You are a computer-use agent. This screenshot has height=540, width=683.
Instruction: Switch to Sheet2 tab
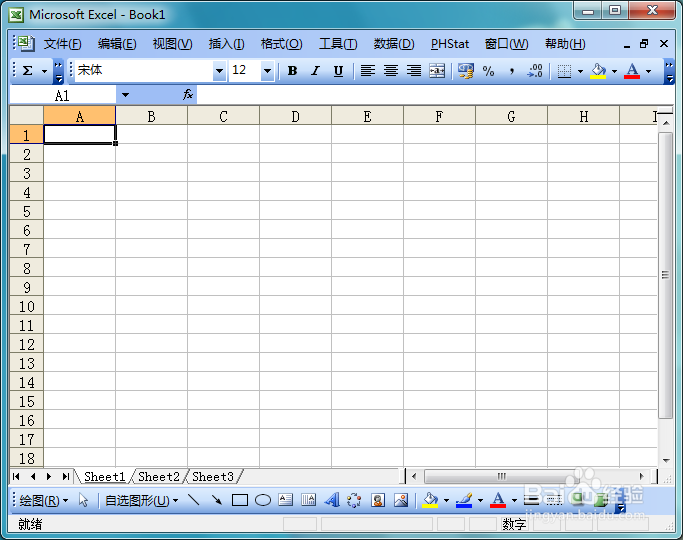(159, 477)
